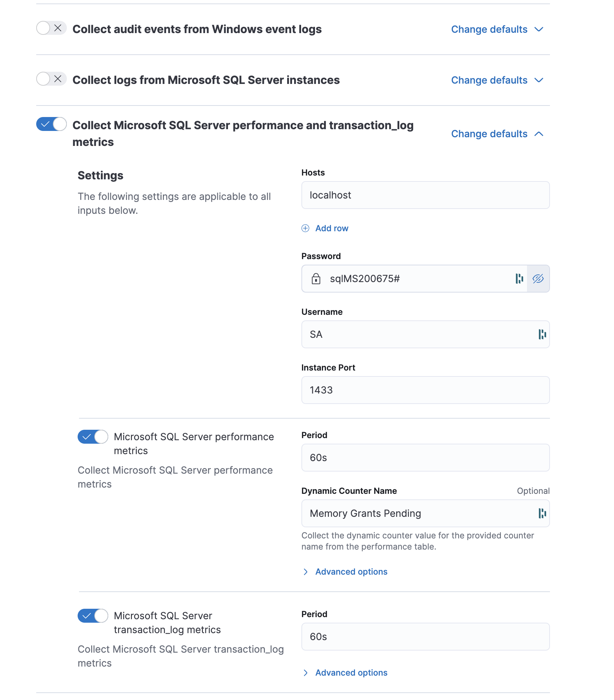Click the Settings heading text
The width and height of the screenshot is (614, 700).
click(100, 176)
